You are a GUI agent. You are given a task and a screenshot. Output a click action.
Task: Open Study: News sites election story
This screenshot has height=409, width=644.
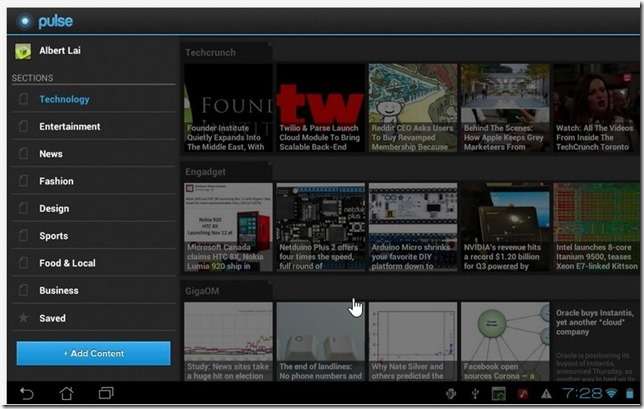click(x=228, y=342)
